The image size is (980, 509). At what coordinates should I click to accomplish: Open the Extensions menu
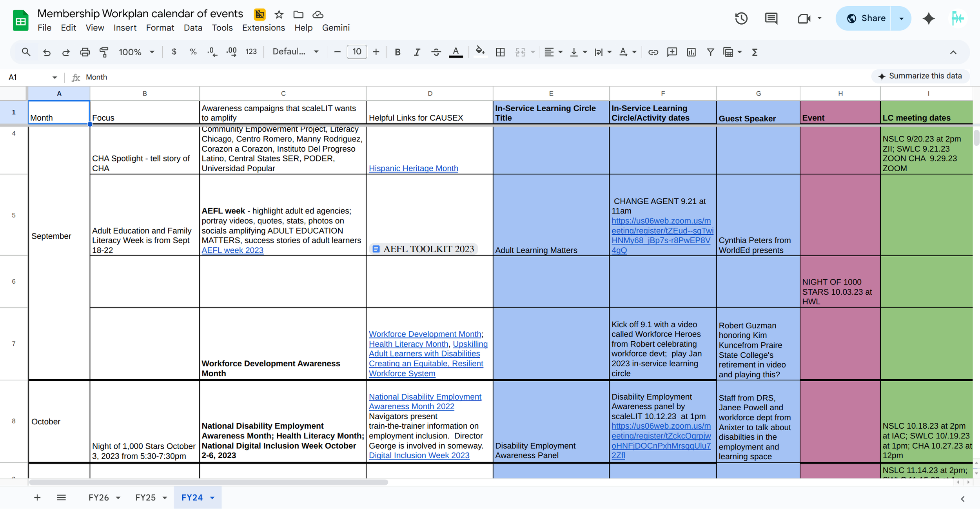[x=263, y=28]
